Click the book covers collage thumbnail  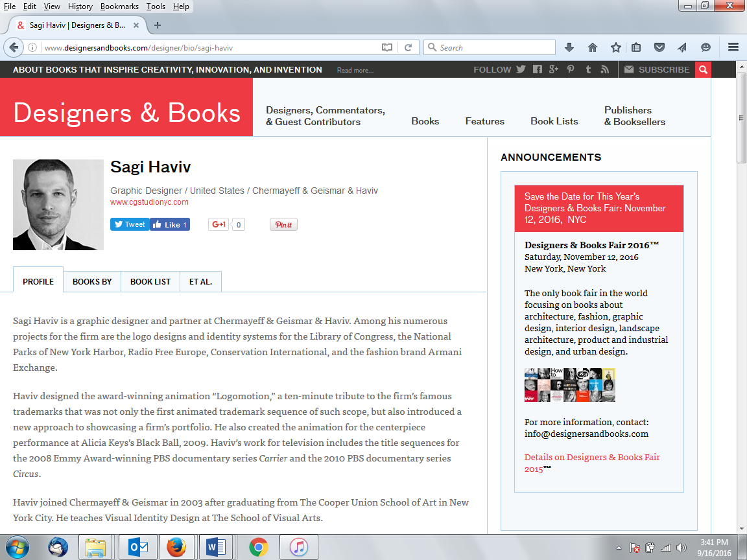(569, 385)
